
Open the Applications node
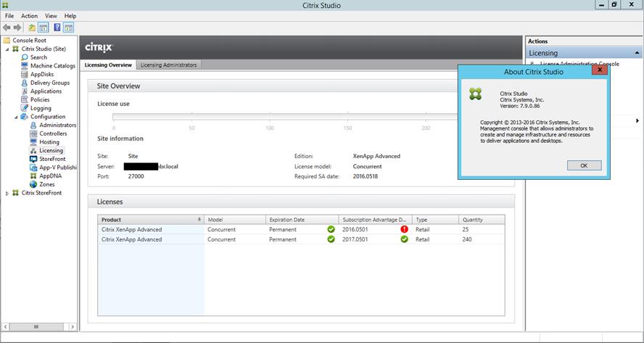tap(46, 91)
